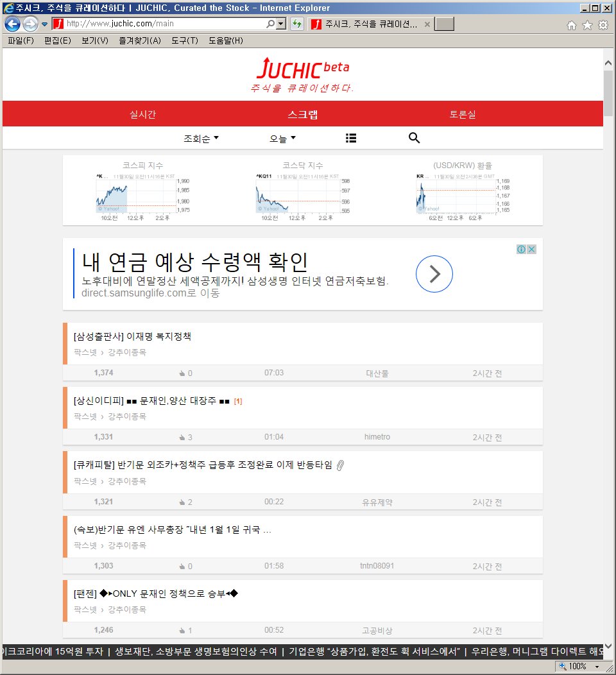Image resolution: width=616 pixels, height=675 pixels.
Task: Open post [팬젠] ONLY 문재인 정책으로 승부
Action: click(156, 594)
